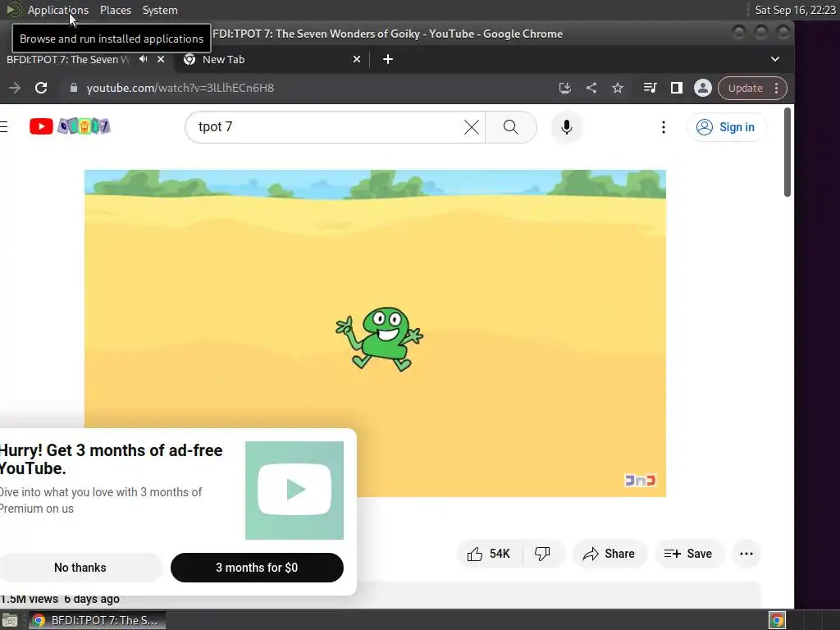Install app via address bar icon
The height and width of the screenshot is (630, 840).
[x=564, y=88]
